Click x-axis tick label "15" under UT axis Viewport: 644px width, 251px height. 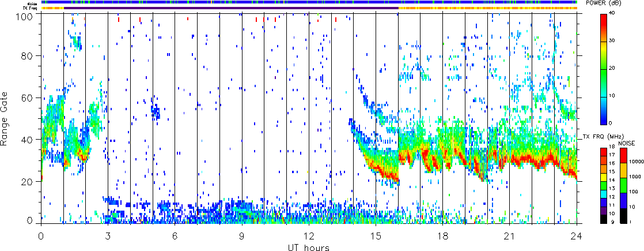(x=376, y=236)
